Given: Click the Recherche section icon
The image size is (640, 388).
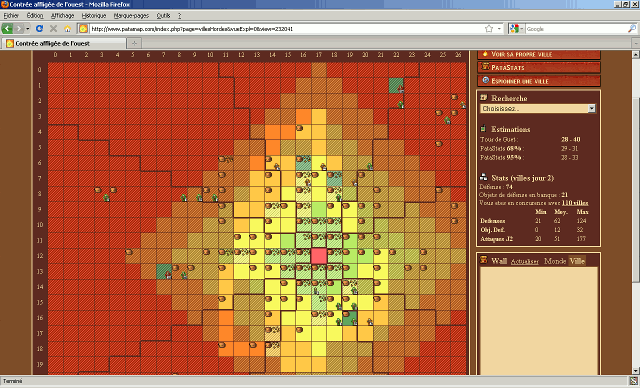Looking at the screenshot, I should 484,98.
